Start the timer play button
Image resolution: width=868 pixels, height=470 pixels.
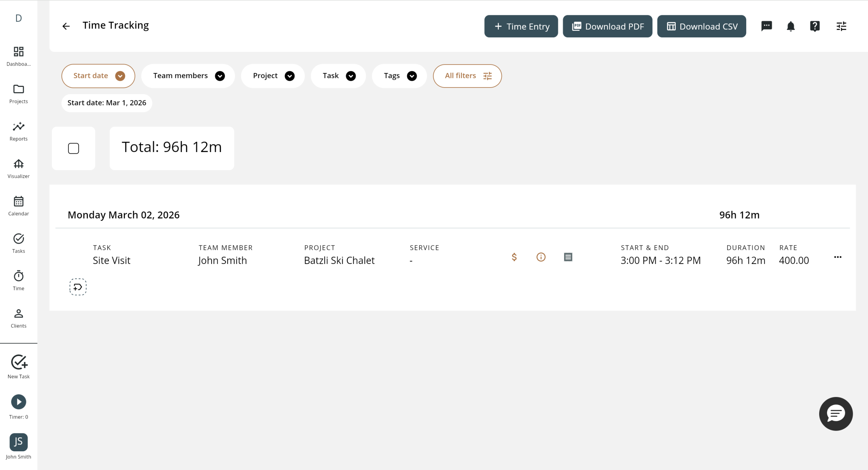point(19,402)
